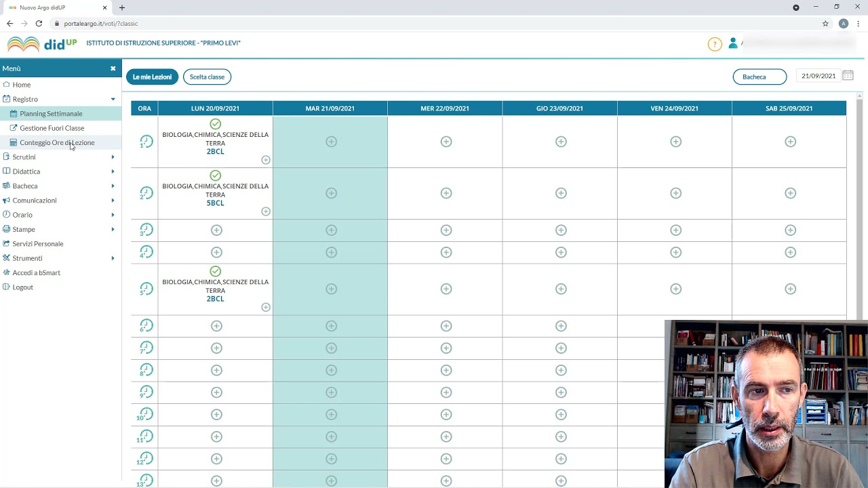Open Accedi a bSmart

tap(36, 273)
